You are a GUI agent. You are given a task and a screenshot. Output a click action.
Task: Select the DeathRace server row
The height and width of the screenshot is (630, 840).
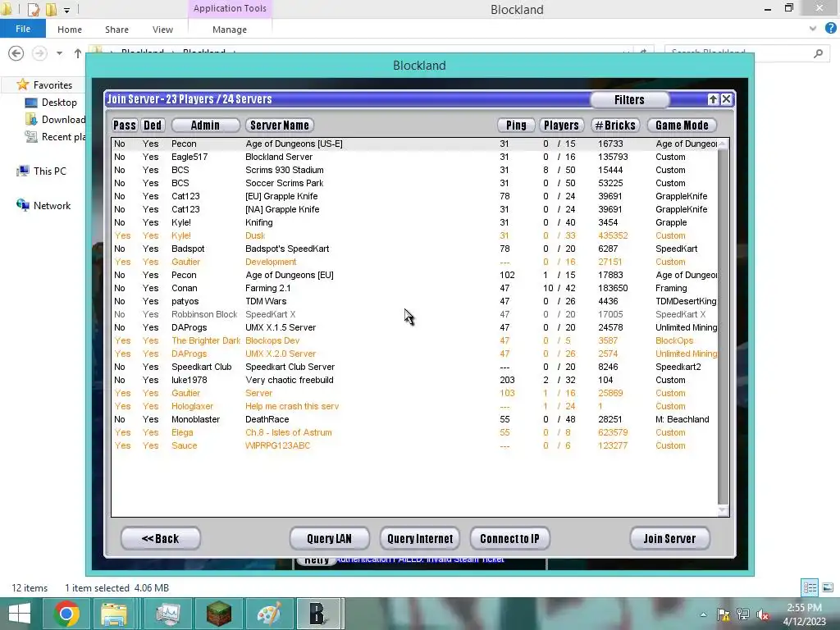[414, 419]
